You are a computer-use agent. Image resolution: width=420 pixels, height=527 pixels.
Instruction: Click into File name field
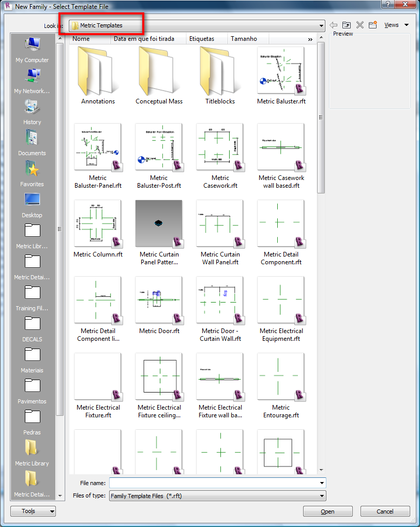click(214, 483)
